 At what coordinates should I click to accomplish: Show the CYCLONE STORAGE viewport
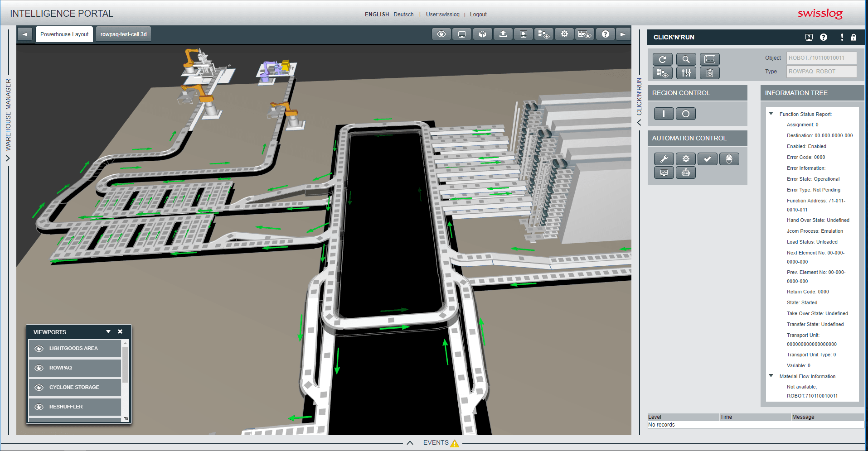(75, 388)
